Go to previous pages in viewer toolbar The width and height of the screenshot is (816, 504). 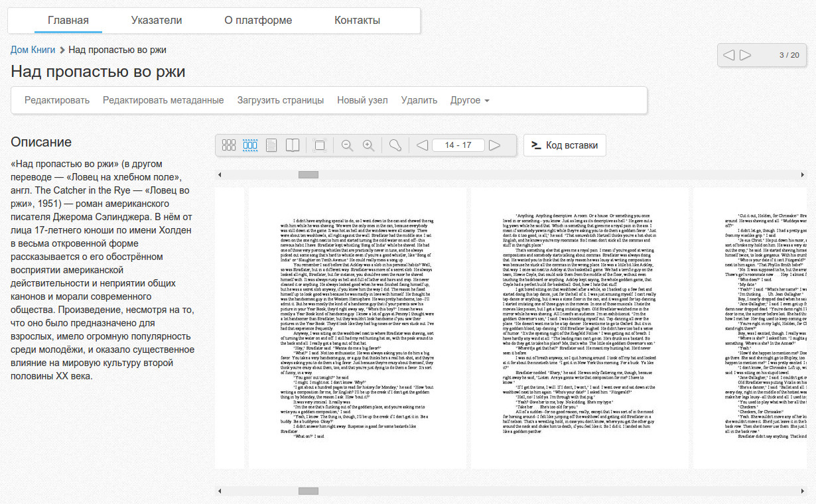(x=422, y=145)
